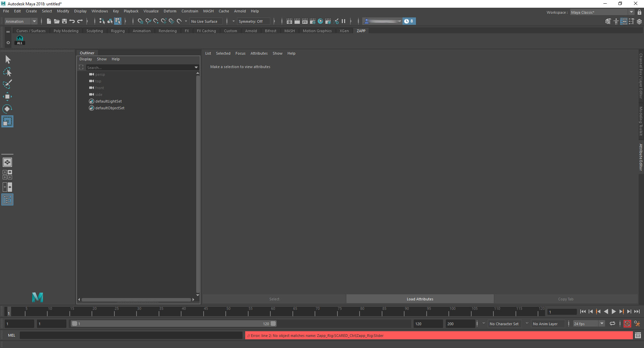644x348 pixels.
Task: Toggle Snap to Points icon
Action: click(156, 21)
